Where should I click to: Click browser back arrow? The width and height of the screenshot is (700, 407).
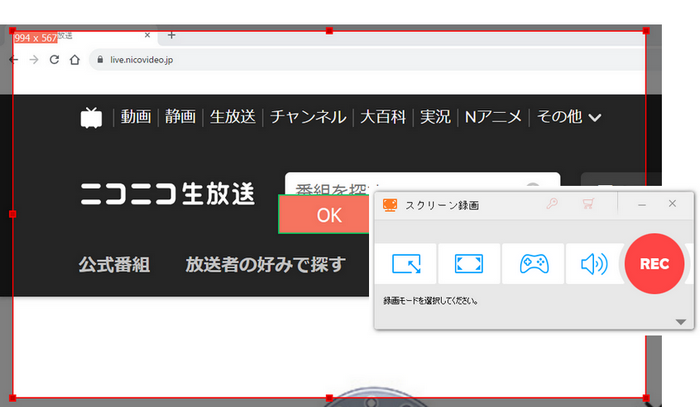[x=14, y=59]
